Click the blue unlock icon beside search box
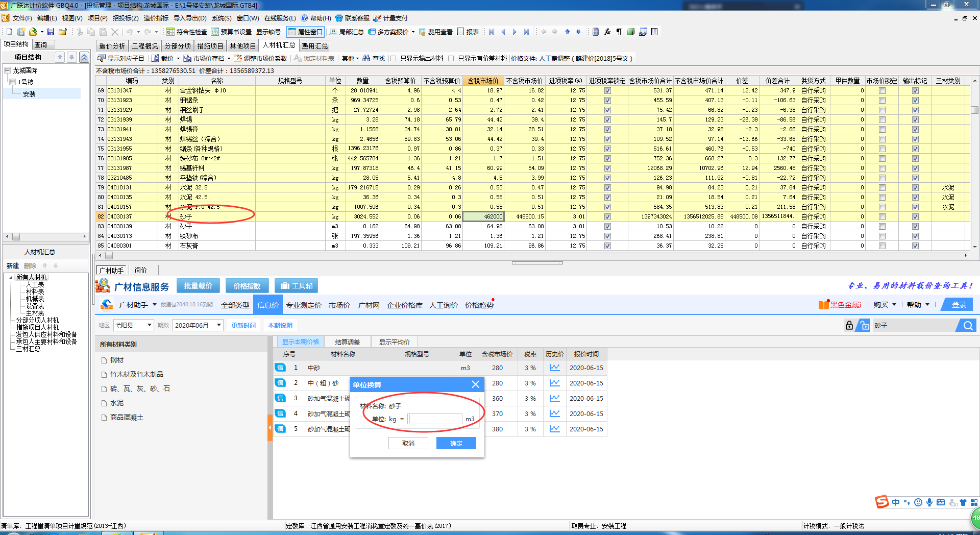980x535 pixels. (863, 325)
